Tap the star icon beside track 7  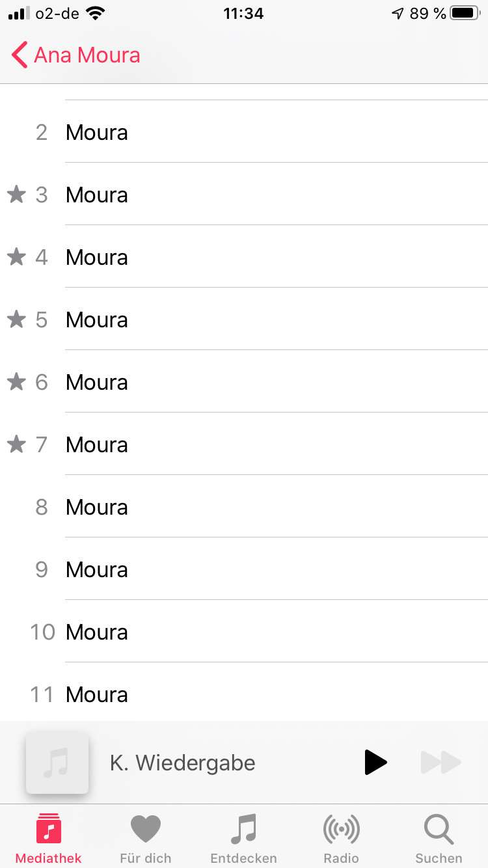(16, 444)
